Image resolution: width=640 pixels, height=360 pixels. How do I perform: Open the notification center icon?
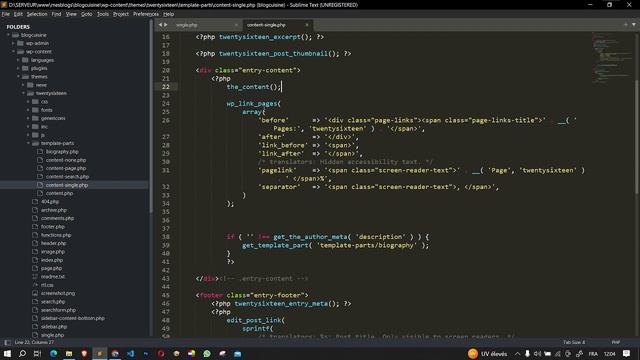click(627, 353)
